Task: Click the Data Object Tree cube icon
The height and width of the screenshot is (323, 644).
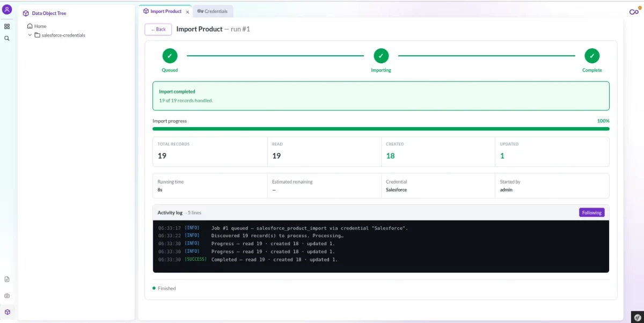Action: point(26,13)
